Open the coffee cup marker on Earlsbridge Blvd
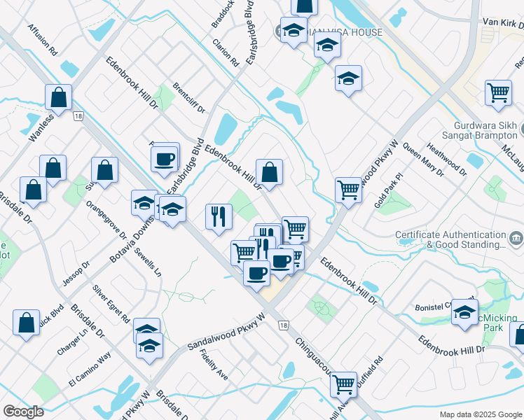The width and height of the screenshot is (524, 420). pos(165,159)
